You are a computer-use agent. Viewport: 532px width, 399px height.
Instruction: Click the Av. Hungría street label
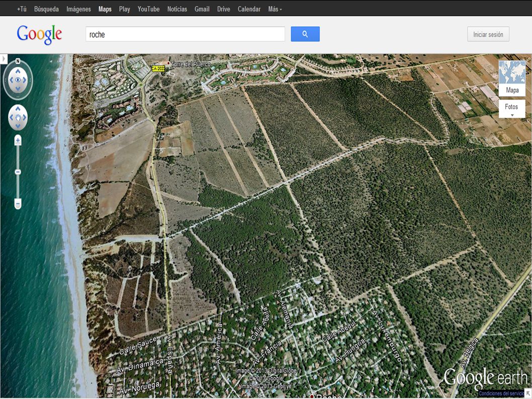(x=350, y=350)
